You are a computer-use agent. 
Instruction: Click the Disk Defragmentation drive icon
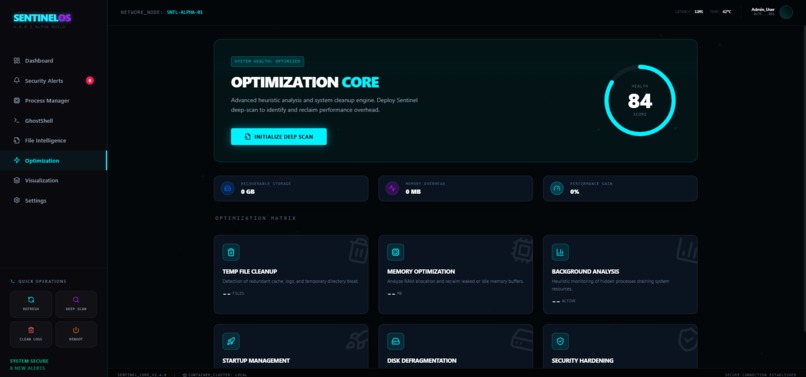(x=396, y=341)
